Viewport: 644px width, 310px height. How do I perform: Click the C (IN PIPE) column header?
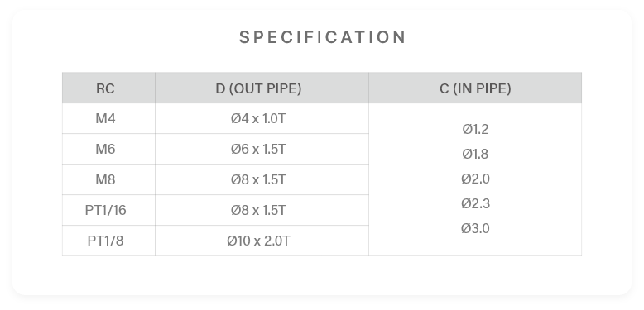475,88
